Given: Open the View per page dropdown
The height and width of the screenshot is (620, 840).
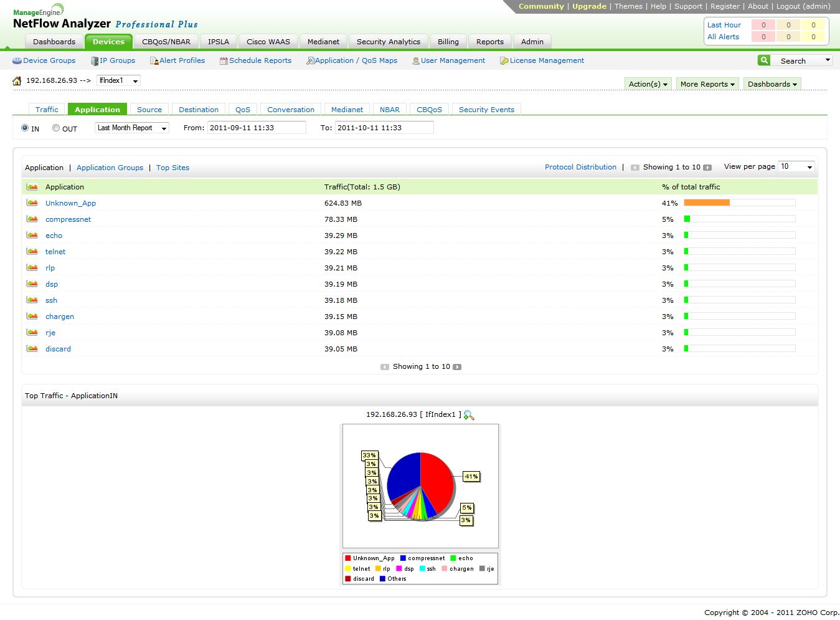Looking at the screenshot, I should [796, 167].
